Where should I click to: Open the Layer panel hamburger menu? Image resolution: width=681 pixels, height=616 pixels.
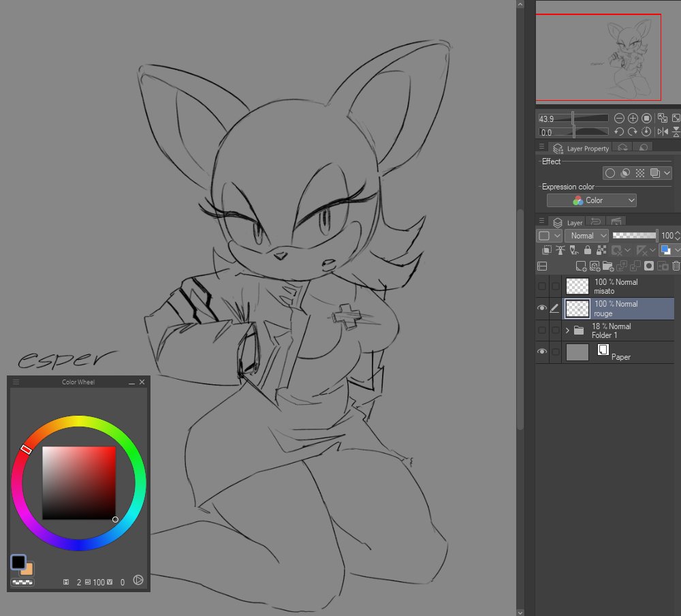541,221
